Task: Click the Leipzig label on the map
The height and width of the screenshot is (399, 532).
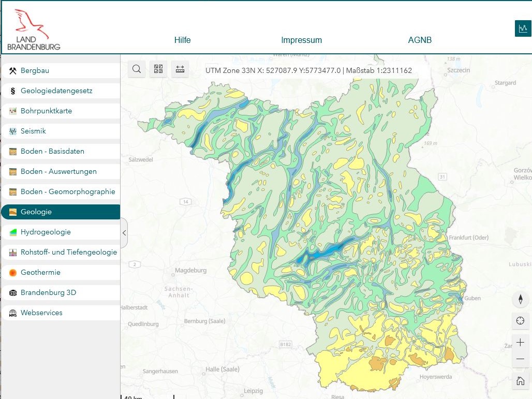Action: (x=253, y=391)
